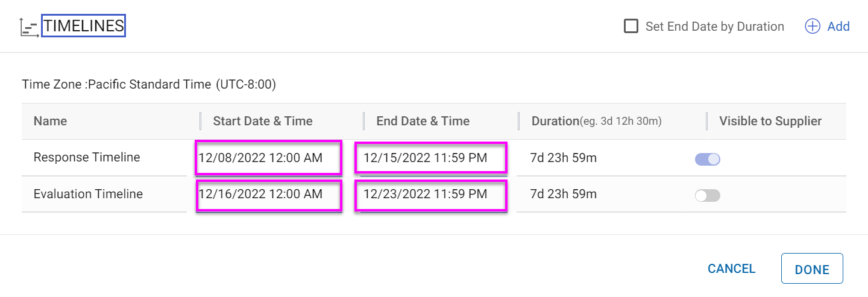This screenshot has width=868, height=297.
Task: Toggle Response Timeline supplier visibility off
Action: pos(708,159)
